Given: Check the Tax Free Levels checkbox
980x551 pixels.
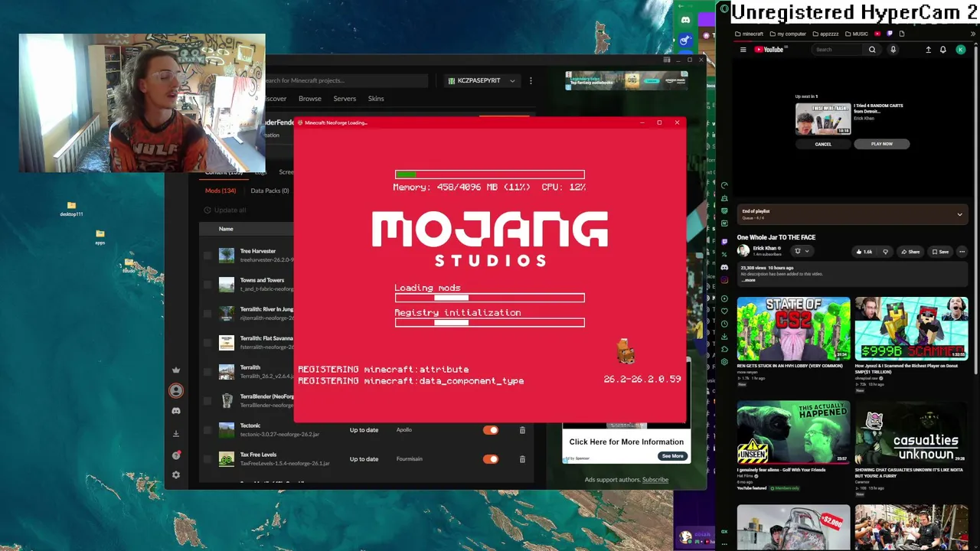Looking at the screenshot, I should click(207, 459).
